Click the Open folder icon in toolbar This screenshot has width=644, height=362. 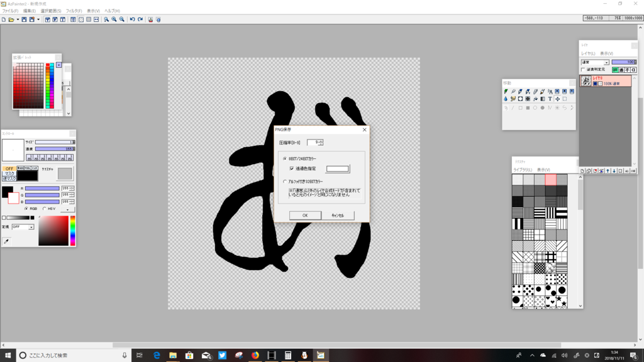click(x=11, y=19)
